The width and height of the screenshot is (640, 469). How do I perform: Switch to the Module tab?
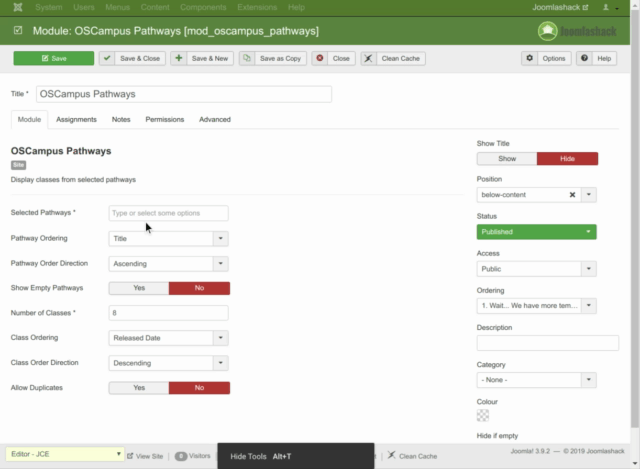click(x=29, y=120)
